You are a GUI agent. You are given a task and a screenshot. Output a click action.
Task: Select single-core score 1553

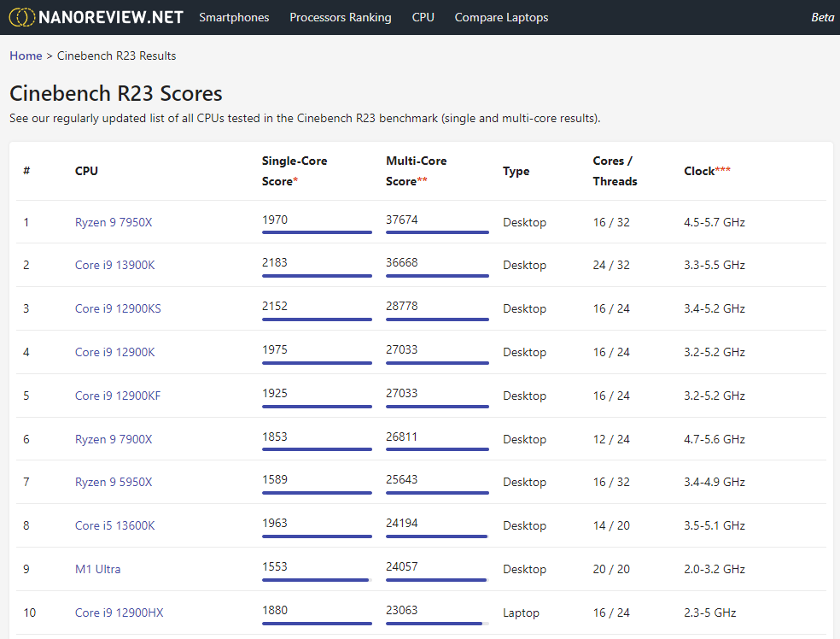click(x=275, y=566)
